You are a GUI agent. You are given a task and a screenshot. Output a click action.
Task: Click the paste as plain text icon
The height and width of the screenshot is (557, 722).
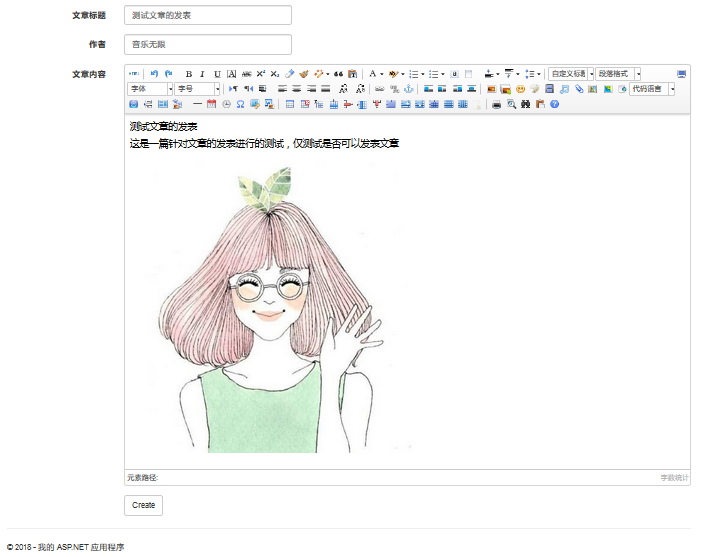coord(353,74)
